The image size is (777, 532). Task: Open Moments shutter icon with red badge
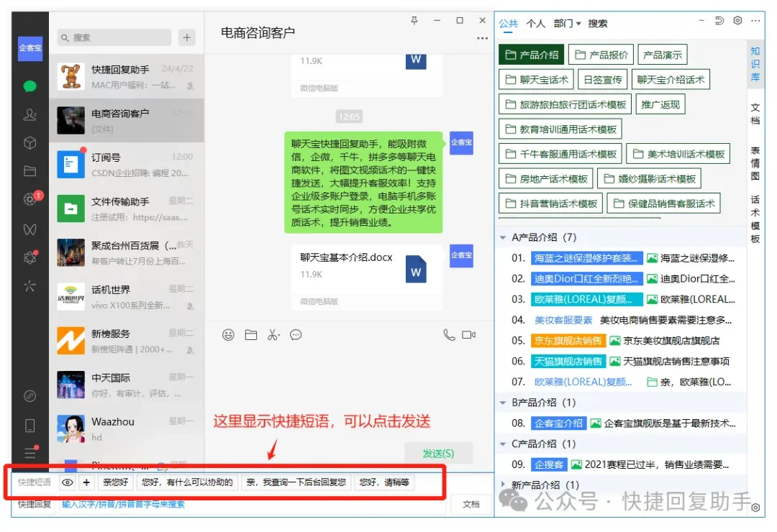[x=31, y=199]
